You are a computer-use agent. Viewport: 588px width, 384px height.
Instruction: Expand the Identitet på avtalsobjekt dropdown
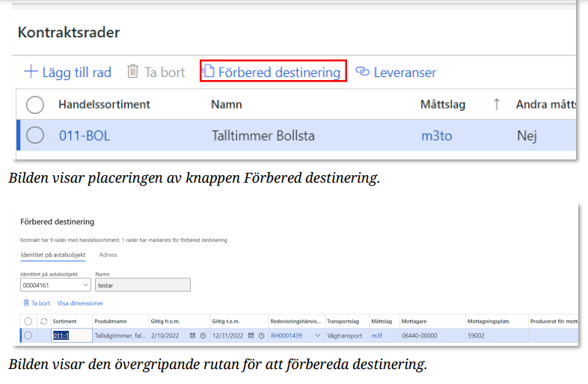(83, 284)
